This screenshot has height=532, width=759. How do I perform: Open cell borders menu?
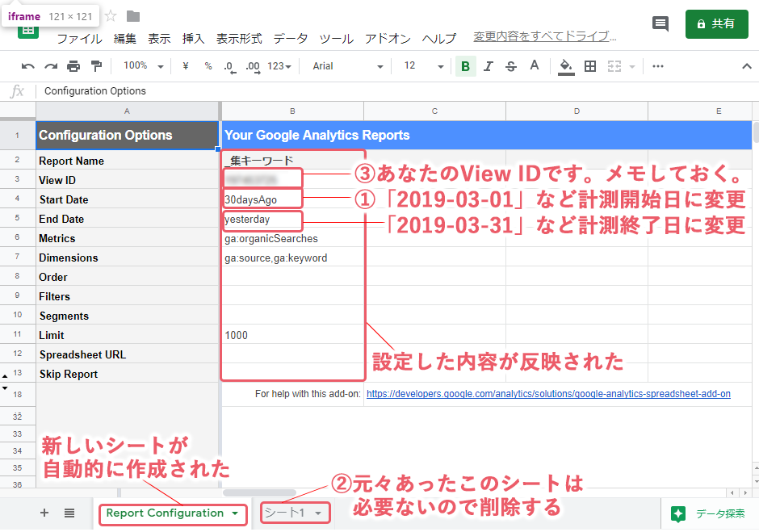coord(590,66)
